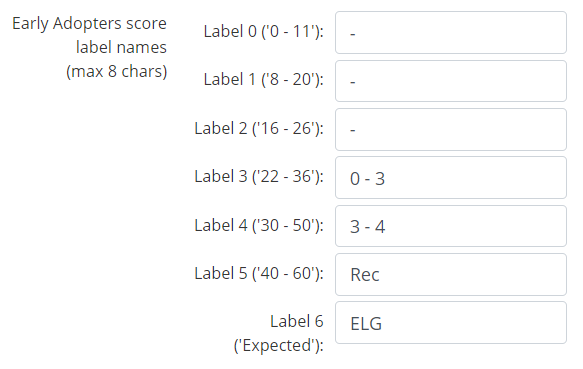Focus the Label 0 ('0 - 11') input field
Viewport: 583px width, 369px height.
451,32
